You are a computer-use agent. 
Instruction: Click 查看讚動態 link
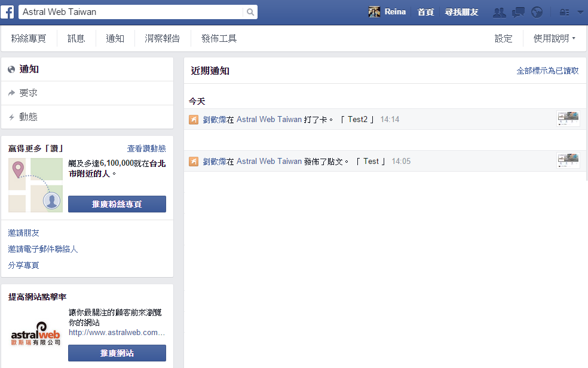[146, 149]
